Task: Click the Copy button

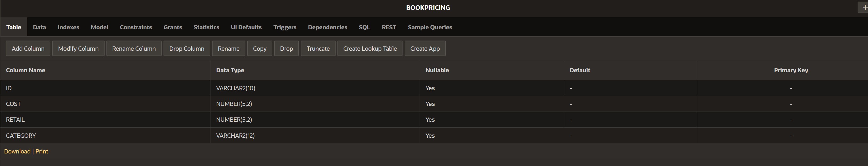Action: coord(260,49)
